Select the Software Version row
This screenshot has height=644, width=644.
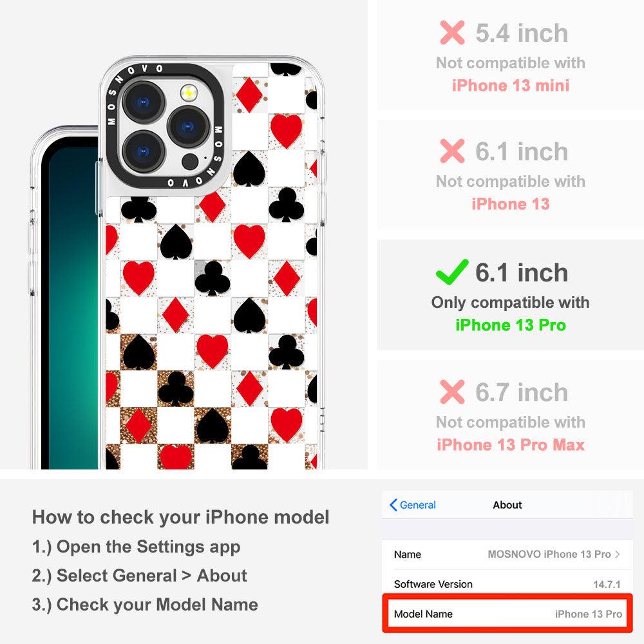[507, 584]
